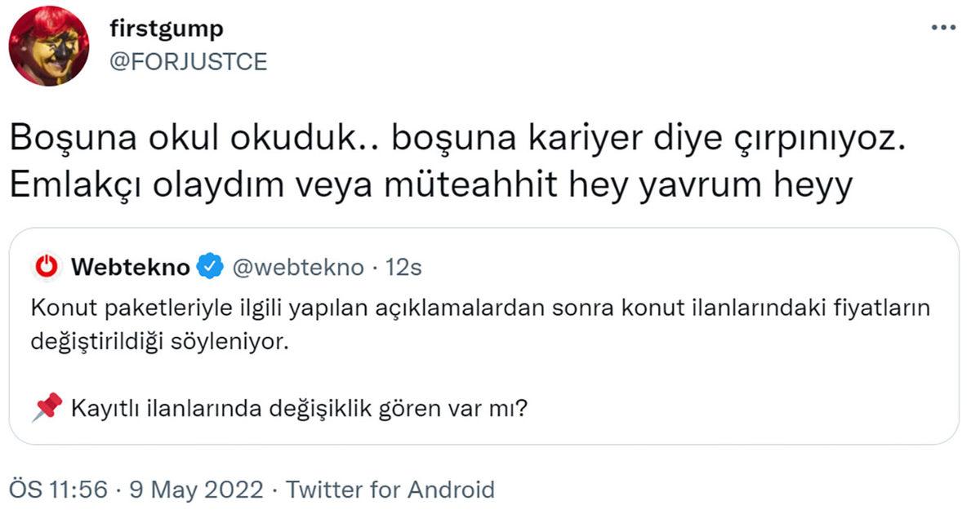Click the power-button style Webtekno avatar
The image size is (980, 519).
(x=47, y=264)
